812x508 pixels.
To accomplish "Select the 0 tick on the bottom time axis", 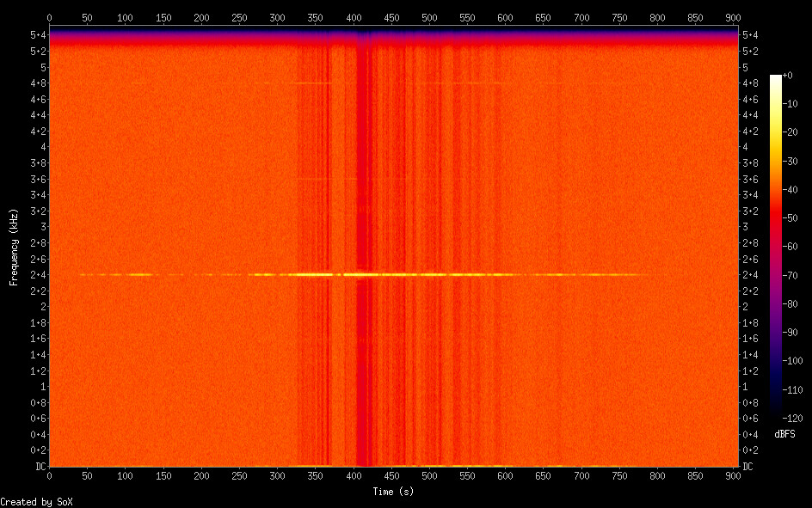I will (x=49, y=475).
